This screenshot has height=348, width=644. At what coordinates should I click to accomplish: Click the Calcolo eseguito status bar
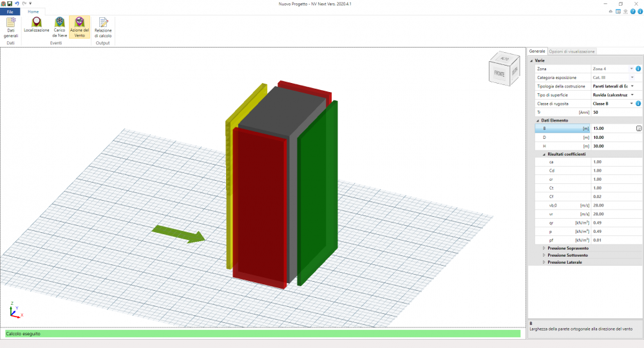(263, 334)
